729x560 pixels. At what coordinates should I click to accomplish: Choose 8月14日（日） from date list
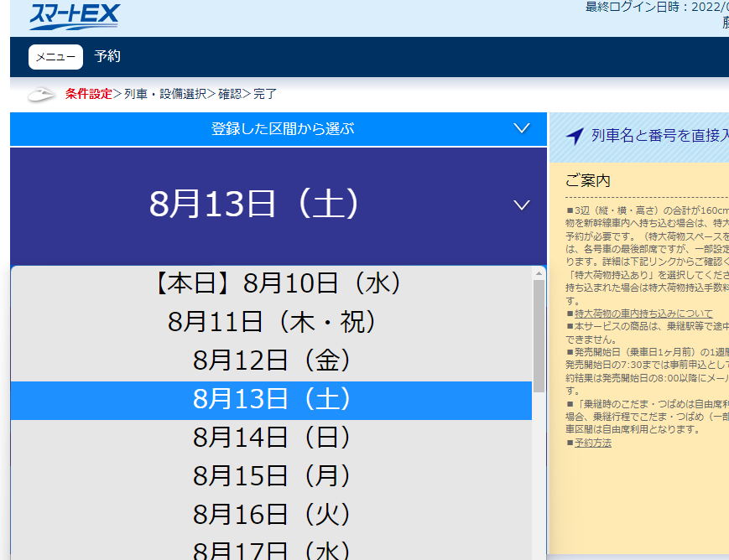click(x=271, y=438)
